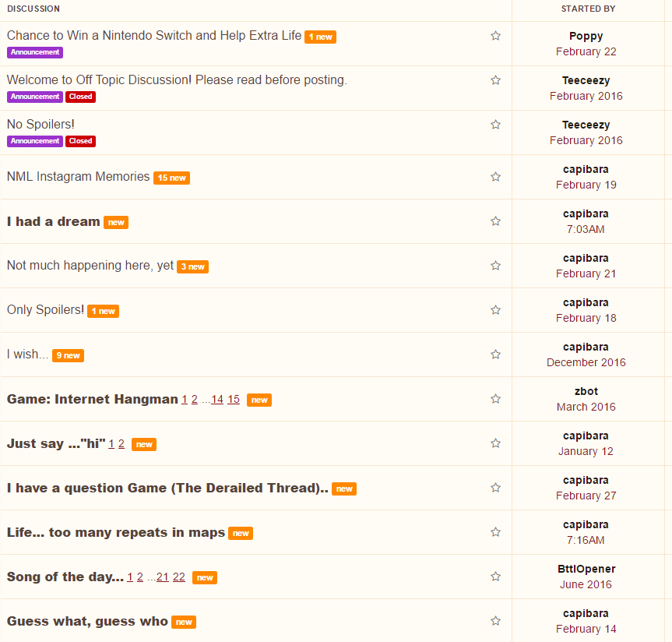Click the January 12 start date
This screenshot has height=642, width=672.
(x=586, y=451)
